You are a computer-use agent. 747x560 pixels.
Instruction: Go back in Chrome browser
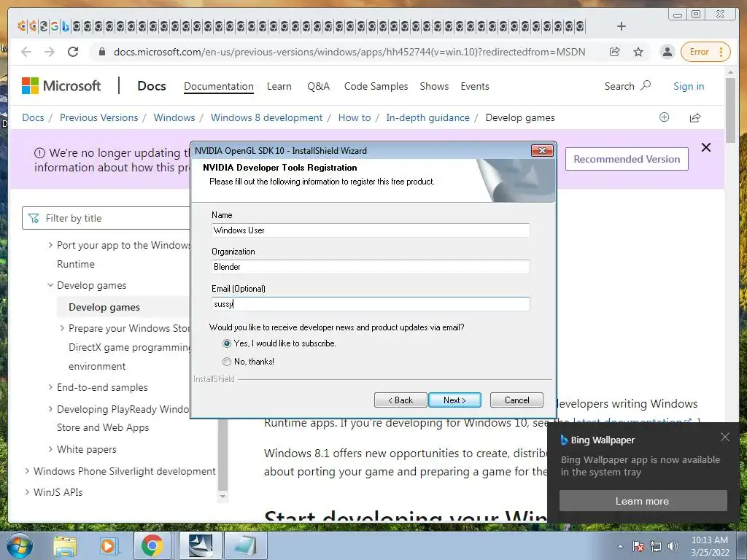click(x=26, y=52)
